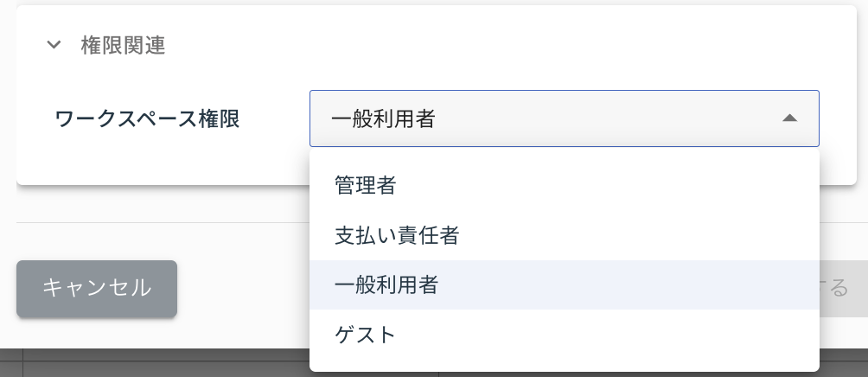Screen dimensions: 868x377
Task: Click the dropdown caret triangle icon
Action: [789, 118]
